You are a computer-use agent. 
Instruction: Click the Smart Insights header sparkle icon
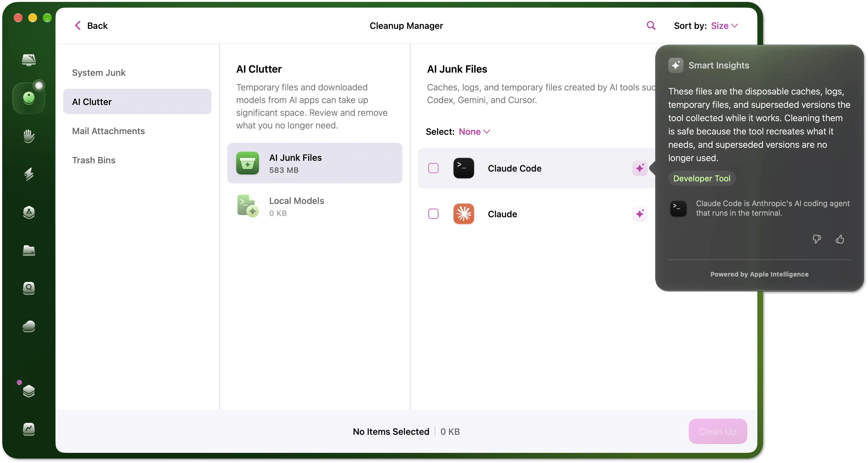tap(675, 65)
